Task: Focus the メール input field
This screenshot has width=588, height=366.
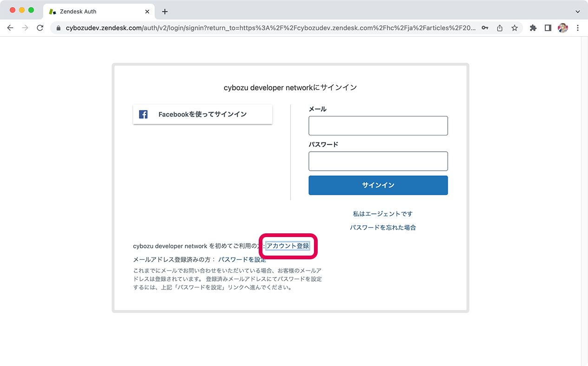Action: pyautogui.click(x=378, y=126)
